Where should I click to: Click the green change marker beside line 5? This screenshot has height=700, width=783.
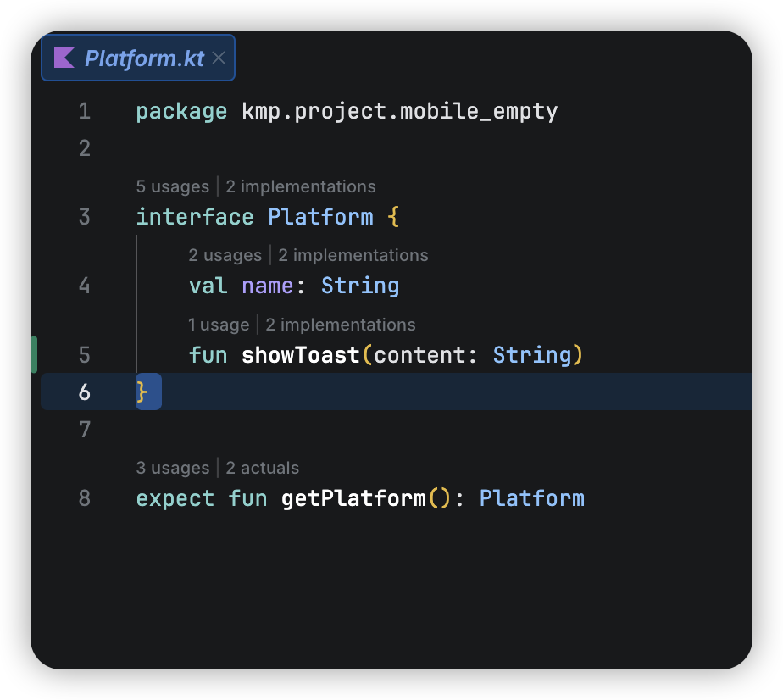pyautogui.click(x=34, y=354)
